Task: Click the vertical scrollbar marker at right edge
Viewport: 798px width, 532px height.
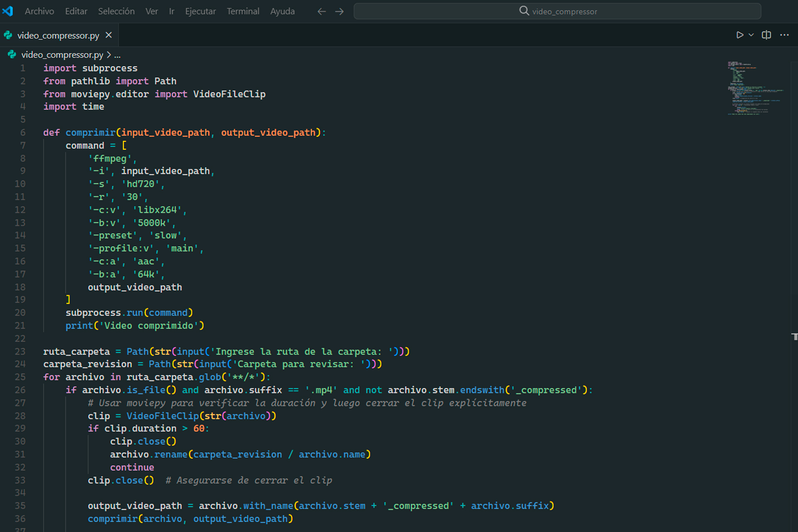Action: click(794, 337)
